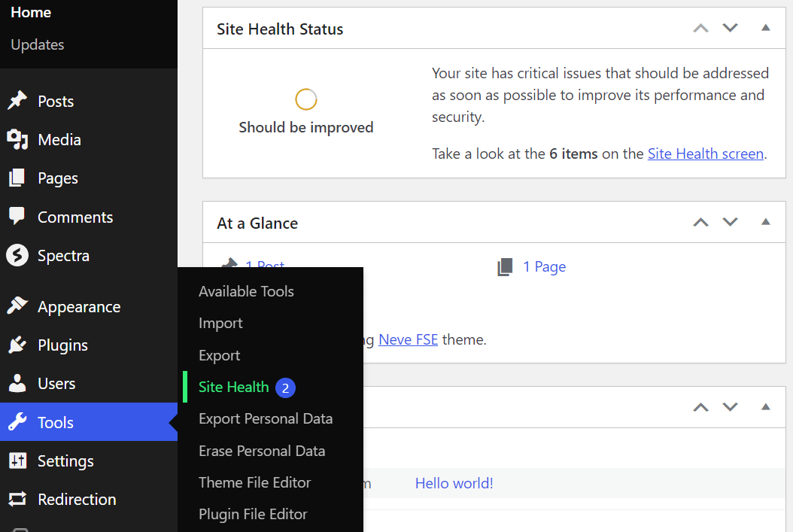Image resolution: width=793 pixels, height=532 pixels.
Task: Collapse the Site Health Status panel
Action: [765, 27]
